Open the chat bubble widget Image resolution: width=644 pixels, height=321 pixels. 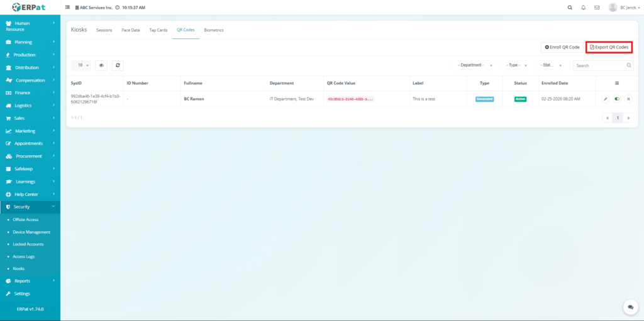click(630, 307)
